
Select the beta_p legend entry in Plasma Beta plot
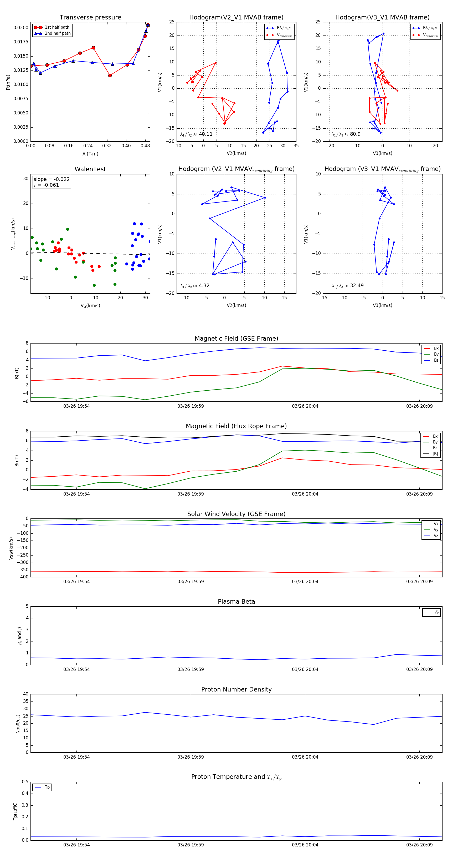coord(431,612)
